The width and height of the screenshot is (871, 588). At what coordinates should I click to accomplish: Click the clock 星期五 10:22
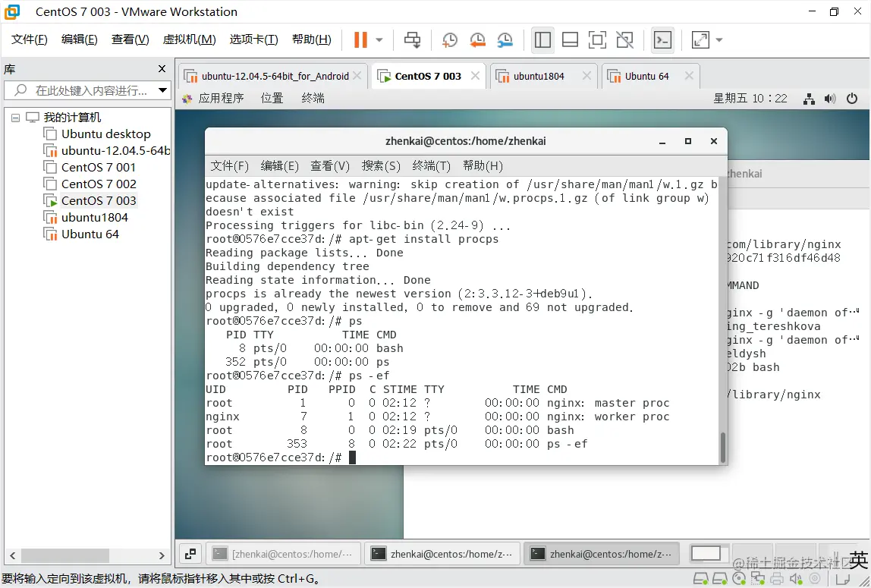750,99
